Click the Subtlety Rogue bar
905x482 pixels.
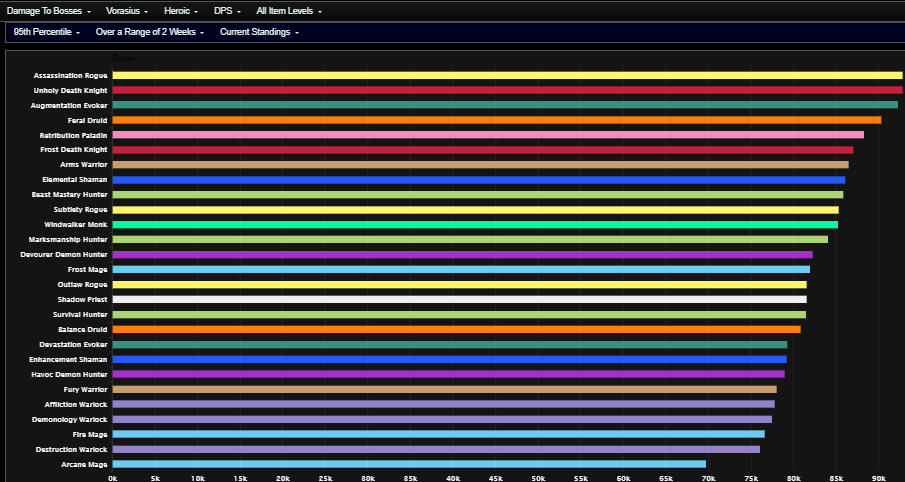pos(476,210)
